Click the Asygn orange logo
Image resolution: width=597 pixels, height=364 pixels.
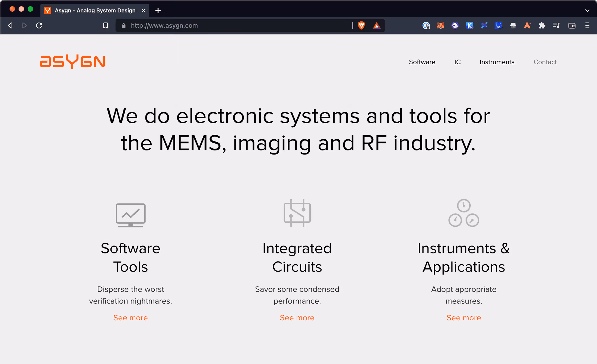72,62
